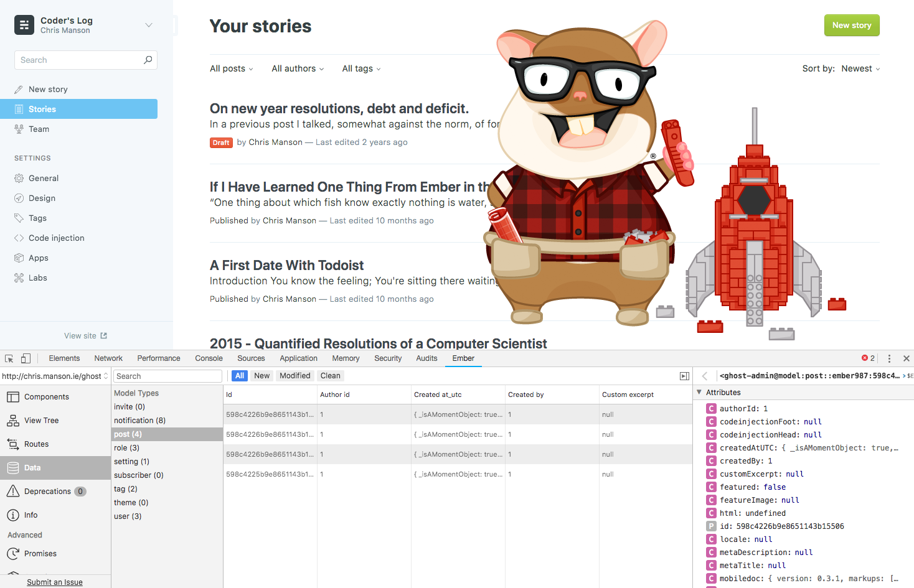Click the Info circle icon
This screenshot has height=588, width=914.
point(13,515)
